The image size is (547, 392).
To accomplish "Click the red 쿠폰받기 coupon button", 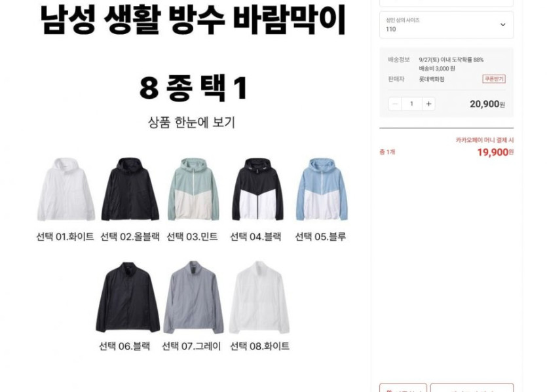I will point(494,79).
